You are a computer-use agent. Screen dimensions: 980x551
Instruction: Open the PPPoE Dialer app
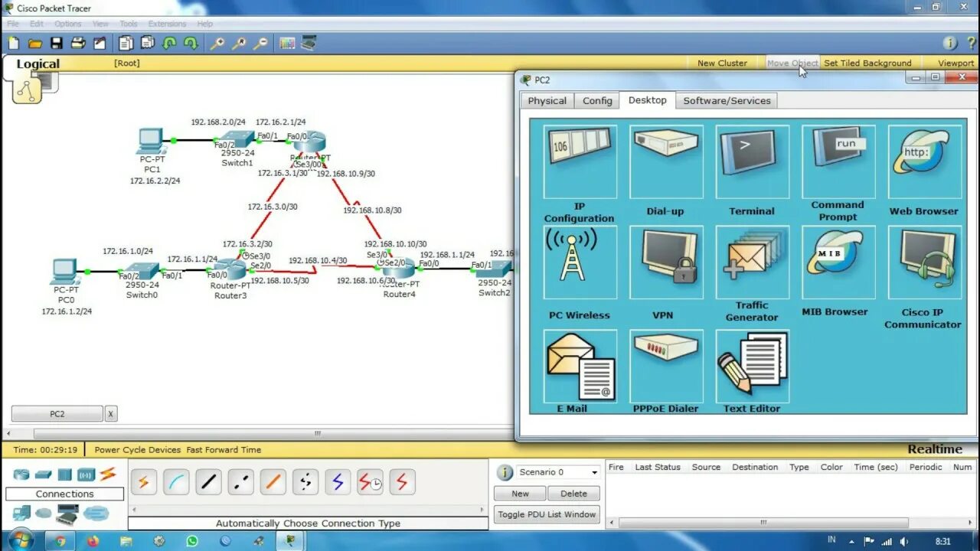click(666, 366)
